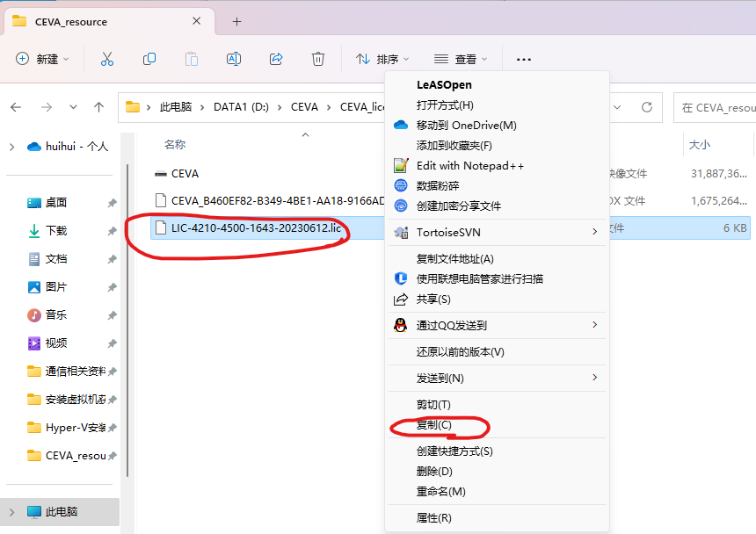Choose 剪切(T) from the context menu

coord(497,405)
